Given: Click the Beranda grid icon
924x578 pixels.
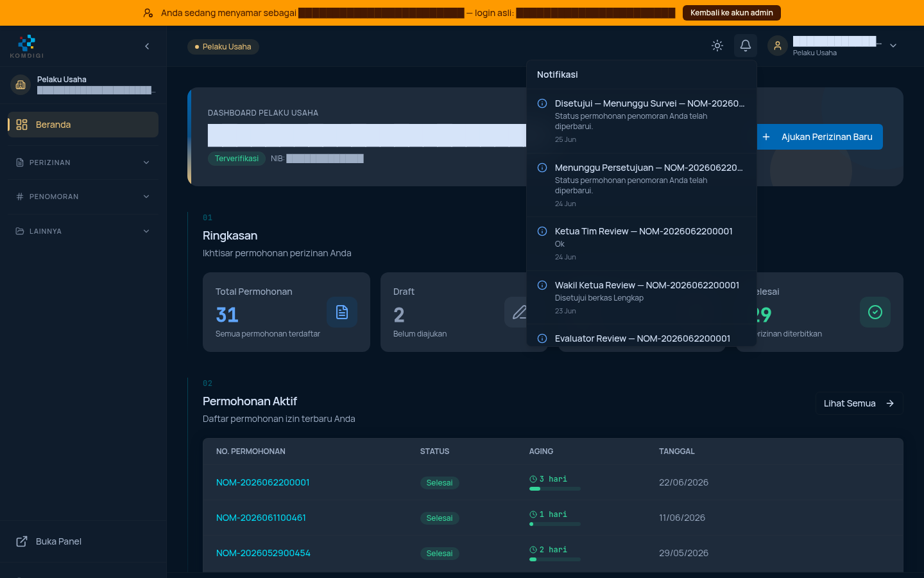Looking at the screenshot, I should [22, 125].
